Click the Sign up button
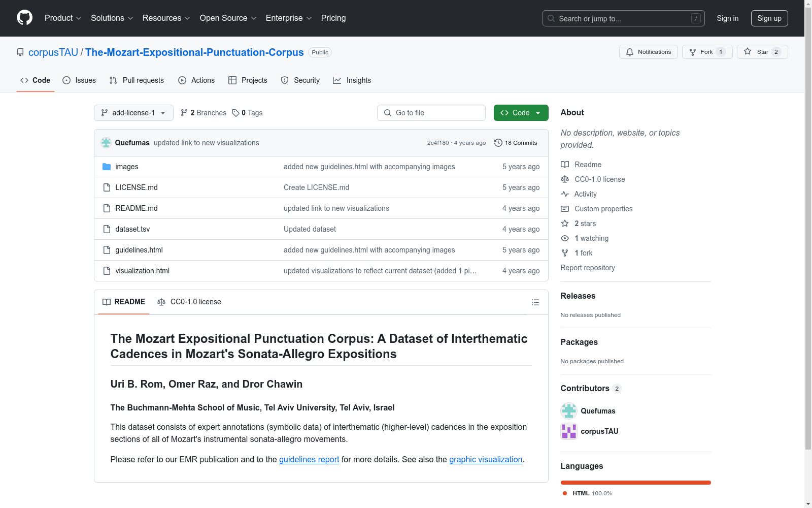 tap(769, 18)
